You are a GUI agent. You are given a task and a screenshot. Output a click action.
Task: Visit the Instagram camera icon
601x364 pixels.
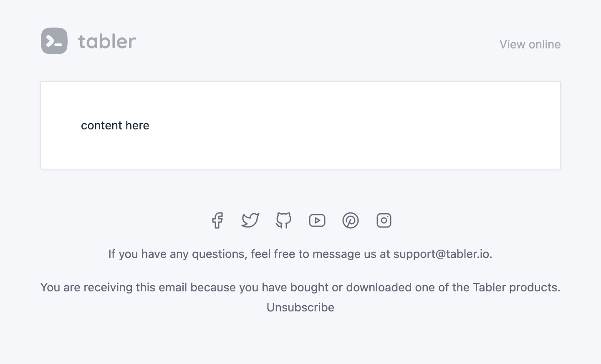pyautogui.click(x=384, y=220)
